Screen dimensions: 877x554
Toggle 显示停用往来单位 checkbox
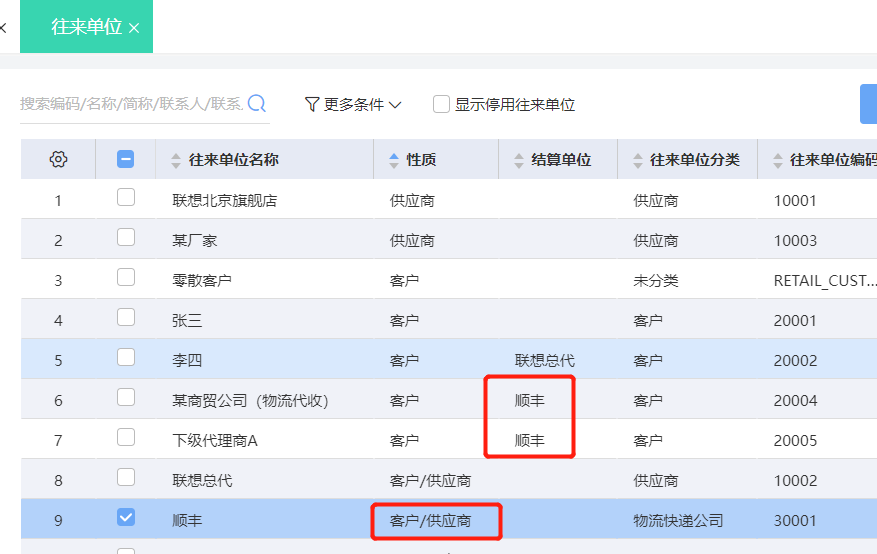[x=441, y=104]
